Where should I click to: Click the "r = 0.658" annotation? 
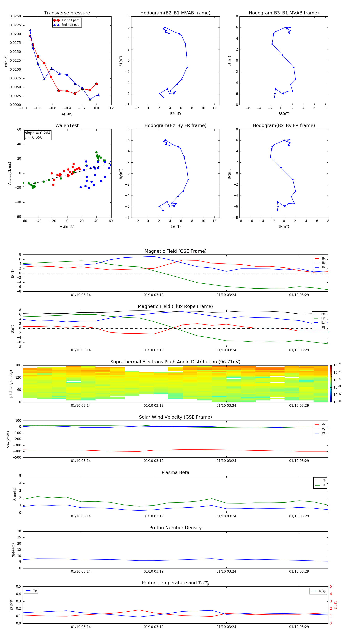[x=34, y=137]
